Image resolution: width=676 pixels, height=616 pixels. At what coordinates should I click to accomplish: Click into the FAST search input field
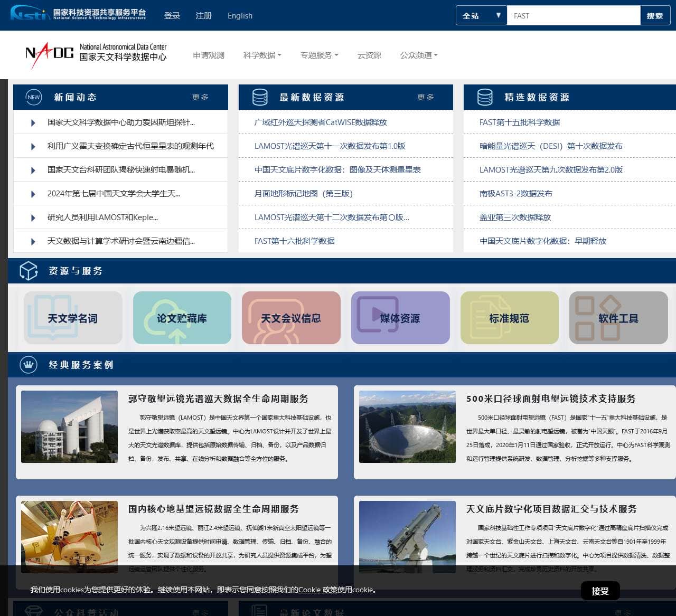pyautogui.click(x=574, y=15)
